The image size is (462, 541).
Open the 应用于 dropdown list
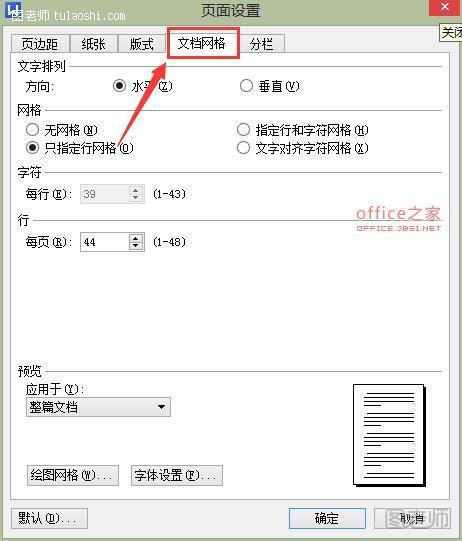point(98,407)
